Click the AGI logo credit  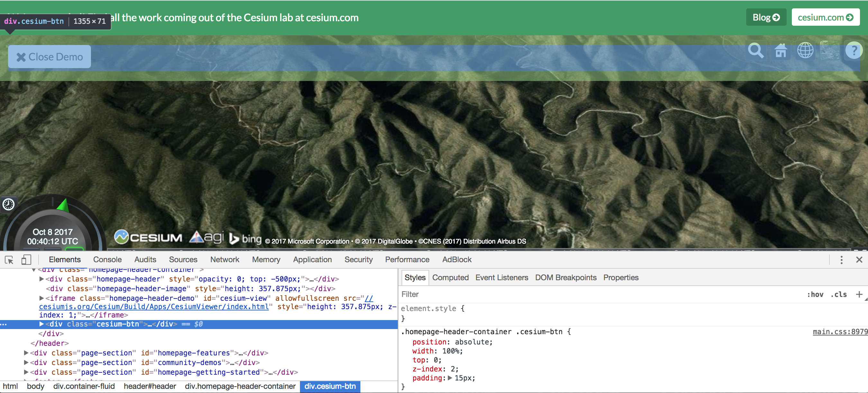pyautogui.click(x=207, y=237)
